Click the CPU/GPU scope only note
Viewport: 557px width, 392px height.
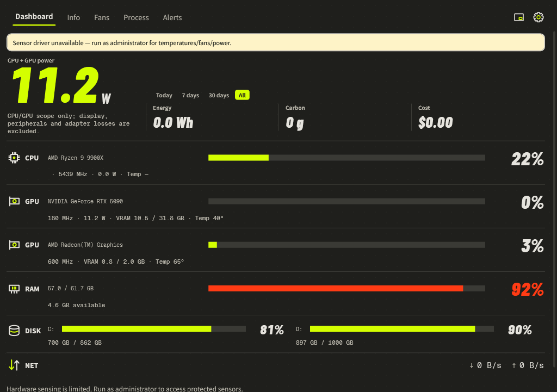pyautogui.click(x=69, y=123)
